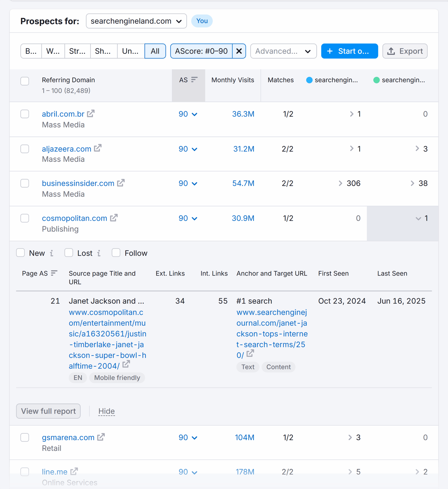448x489 pixels.
Task: Click the Export button
Action: pyautogui.click(x=405, y=51)
